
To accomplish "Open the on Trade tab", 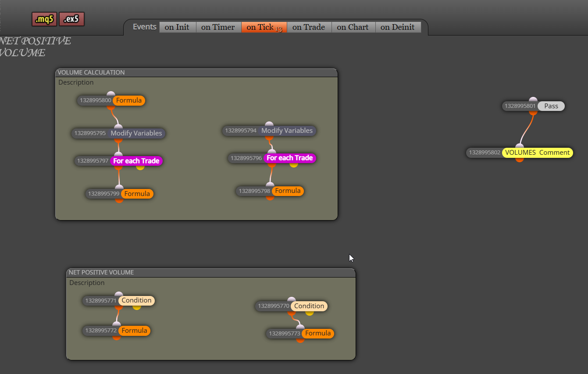I will pyautogui.click(x=309, y=27).
